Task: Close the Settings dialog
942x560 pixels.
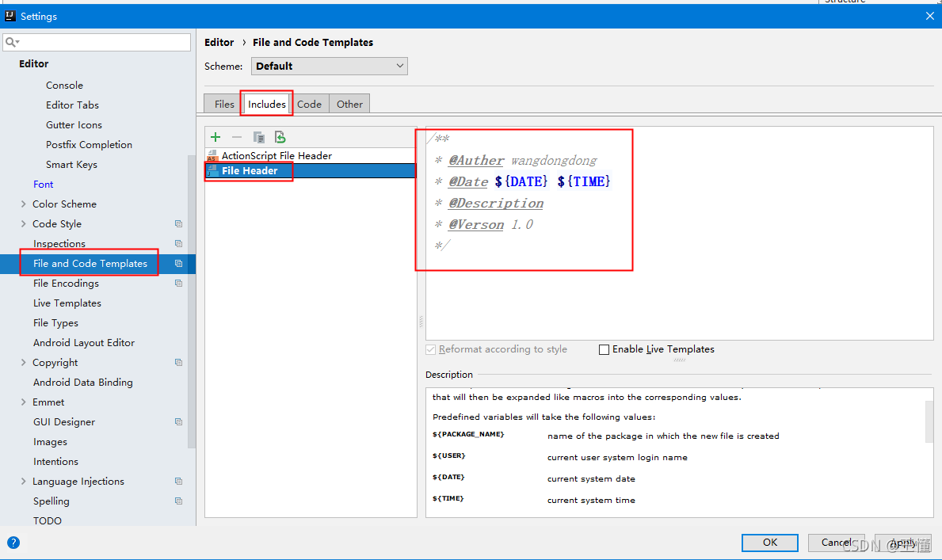Action: coord(930,16)
